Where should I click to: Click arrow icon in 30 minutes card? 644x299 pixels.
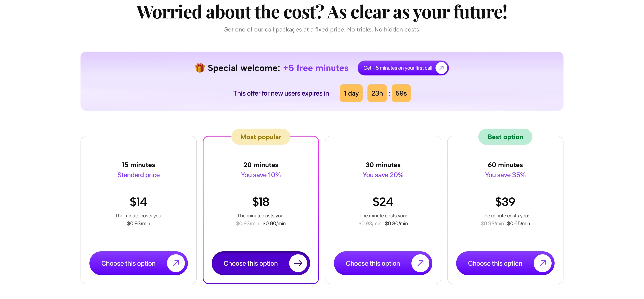pyautogui.click(x=420, y=263)
